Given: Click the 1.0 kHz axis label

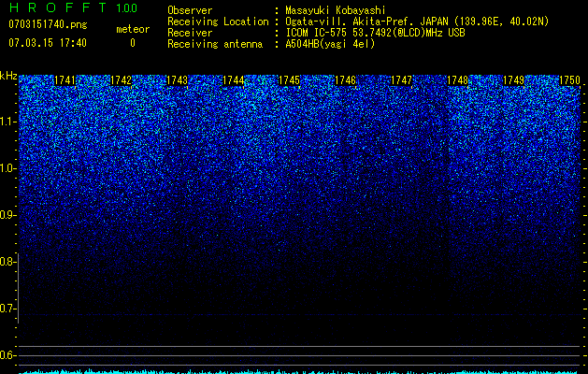Looking at the screenshot, I should tap(7, 168).
